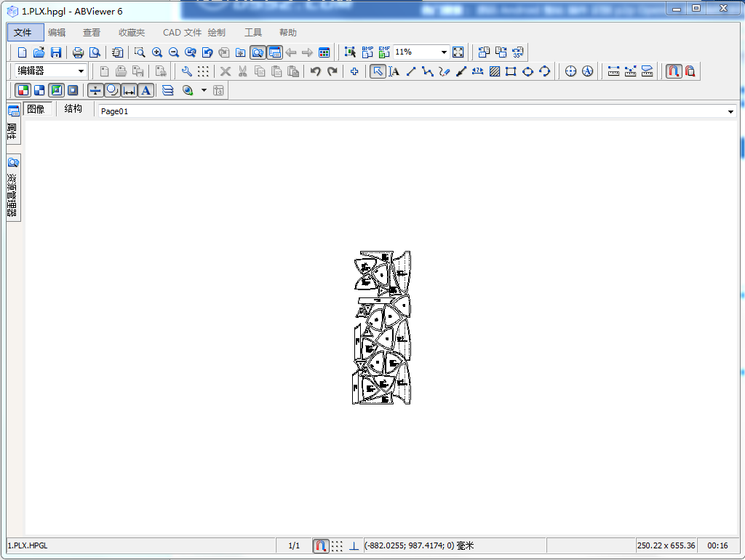Open the Page01 layout dropdown
The image size is (745, 560).
coord(730,111)
